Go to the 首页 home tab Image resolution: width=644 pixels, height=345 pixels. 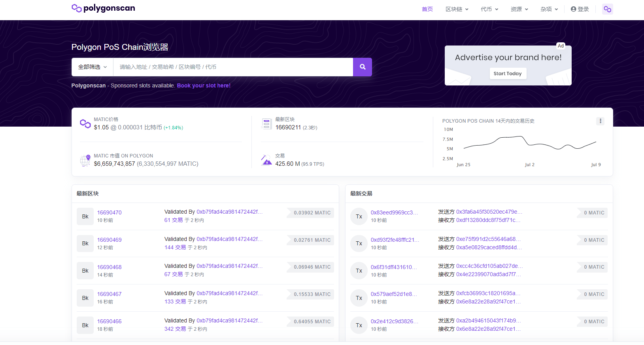click(x=427, y=9)
